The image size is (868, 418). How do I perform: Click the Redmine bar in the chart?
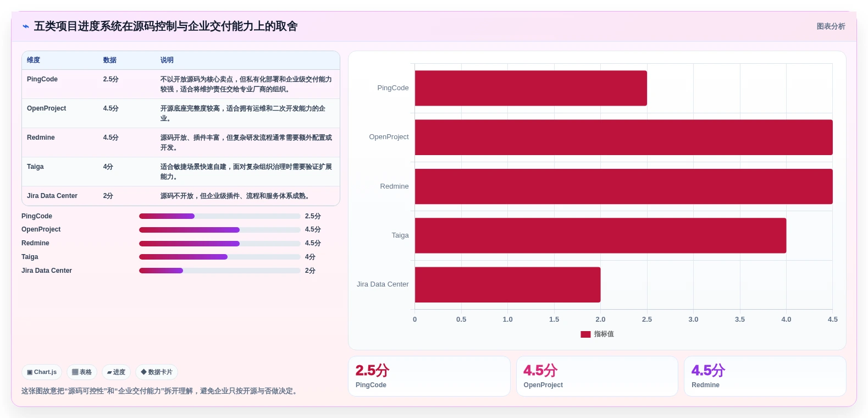(x=623, y=186)
